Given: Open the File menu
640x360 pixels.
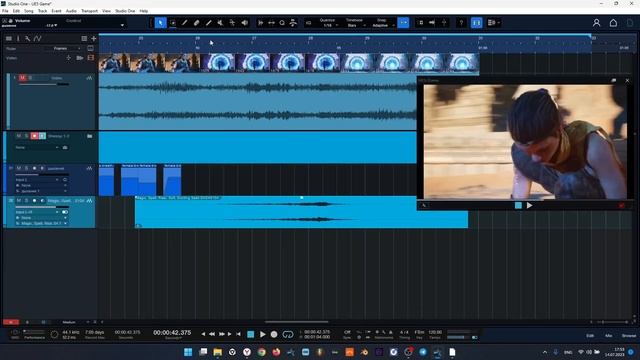Looking at the screenshot, I should pyautogui.click(x=5, y=11).
